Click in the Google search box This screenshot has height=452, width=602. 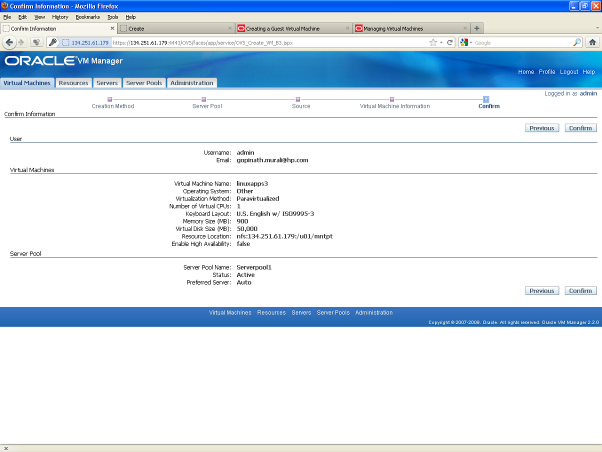click(522, 43)
